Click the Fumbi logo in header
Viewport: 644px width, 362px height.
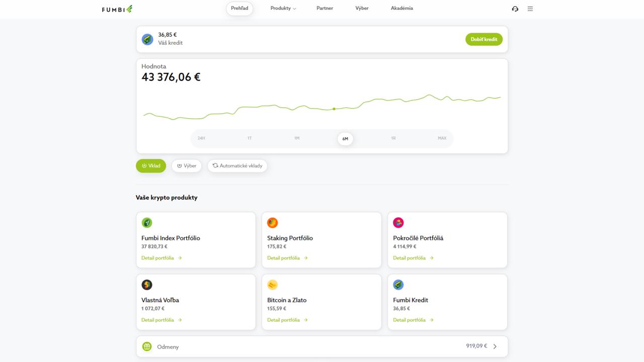pos(117,9)
